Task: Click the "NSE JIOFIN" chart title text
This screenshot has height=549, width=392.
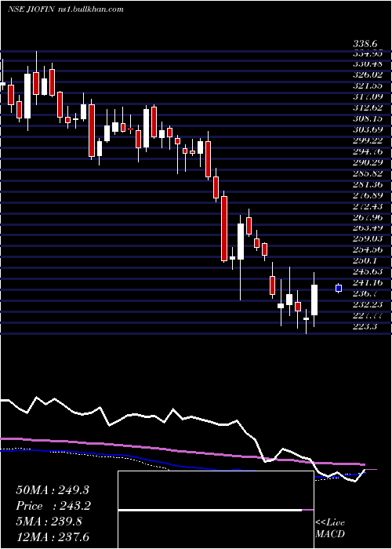Action: tap(31, 9)
